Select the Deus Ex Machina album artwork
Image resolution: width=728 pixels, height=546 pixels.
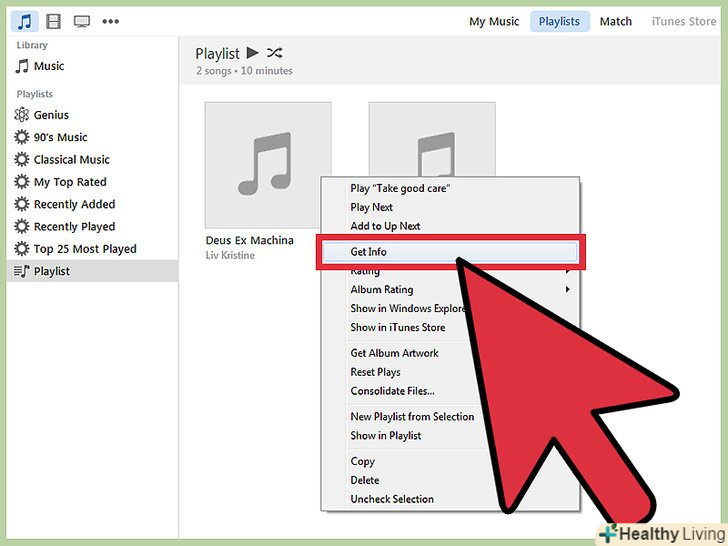tap(268, 165)
